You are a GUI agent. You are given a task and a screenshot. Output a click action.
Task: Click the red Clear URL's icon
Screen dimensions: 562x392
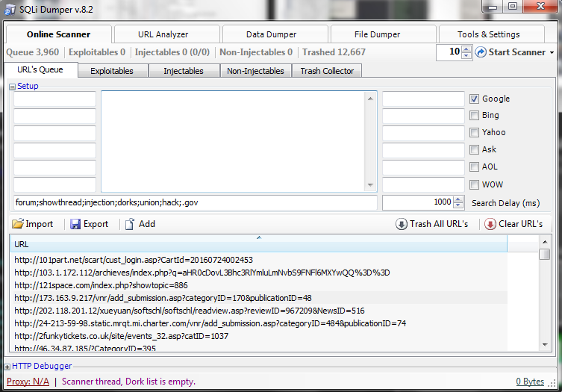coord(490,224)
